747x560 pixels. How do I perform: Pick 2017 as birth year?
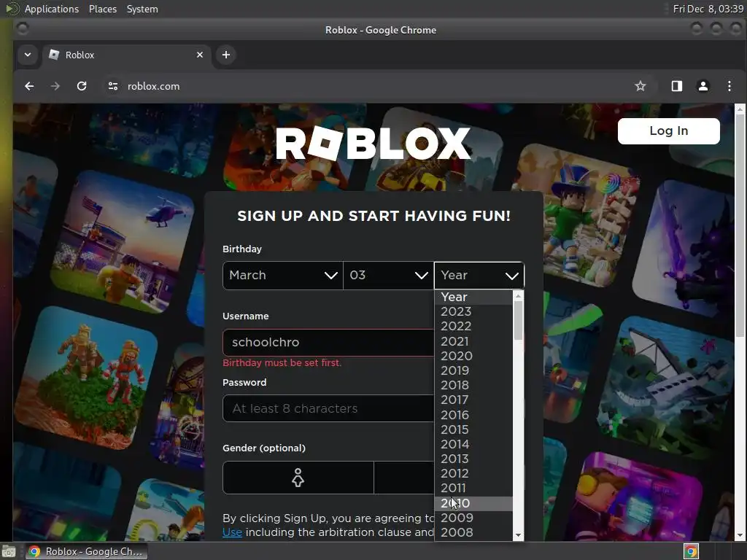point(473,400)
